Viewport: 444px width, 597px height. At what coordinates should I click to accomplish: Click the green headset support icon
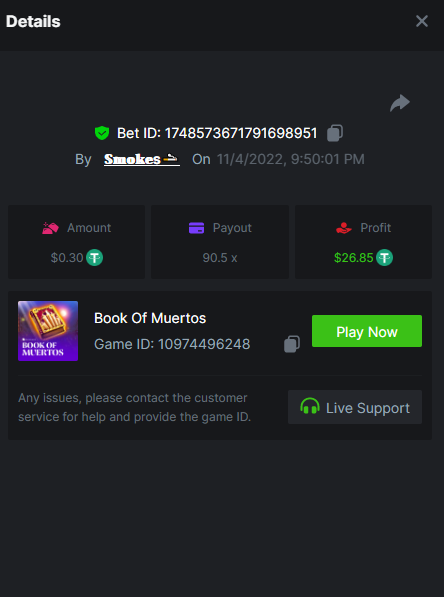click(x=310, y=407)
